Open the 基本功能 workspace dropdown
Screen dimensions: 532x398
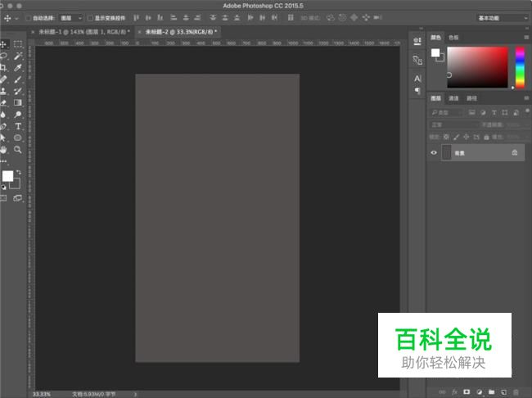pos(502,17)
